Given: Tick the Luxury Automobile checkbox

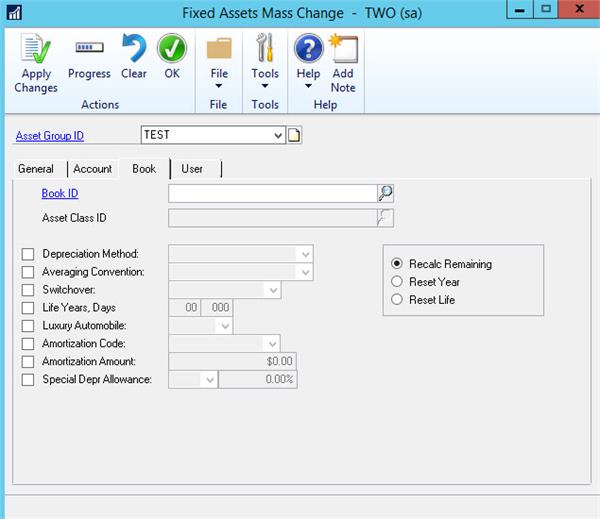Looking at the screenshot, I should [28, 326].
